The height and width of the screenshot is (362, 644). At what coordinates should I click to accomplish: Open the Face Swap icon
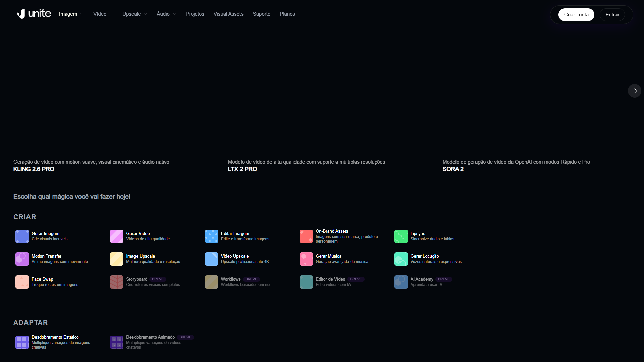(x=22, y=282)
